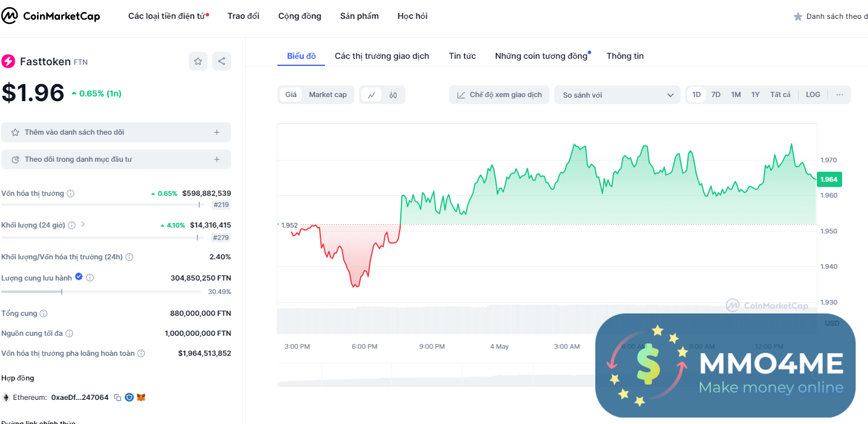Open the chart more options ellipsis
This screenshot has height=424, width=868.
[x=840, y=95]
